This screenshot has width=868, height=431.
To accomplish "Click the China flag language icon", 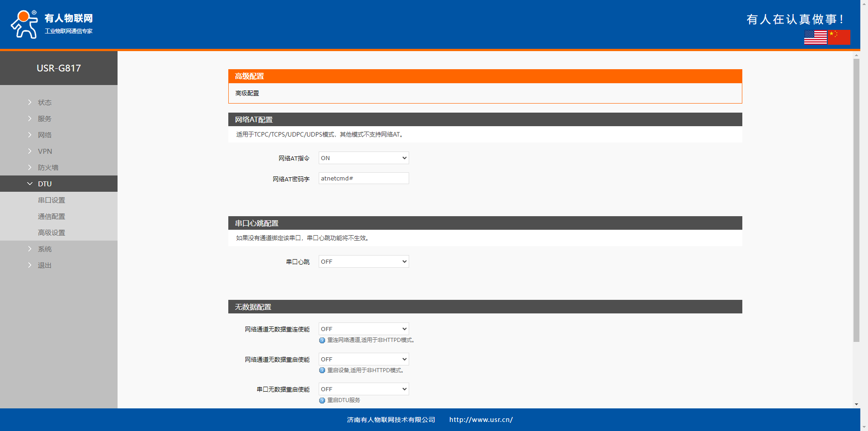I will click(839, 37).
